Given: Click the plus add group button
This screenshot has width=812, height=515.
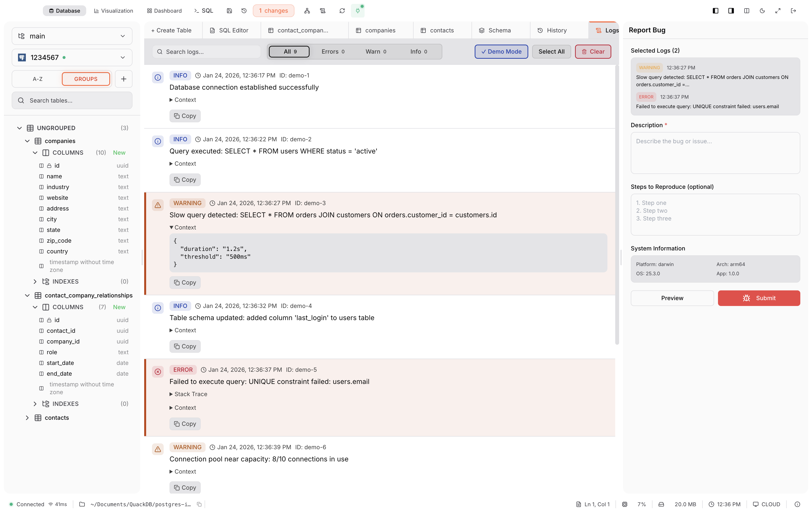Looking at the screenshot, I should [123, 79].
